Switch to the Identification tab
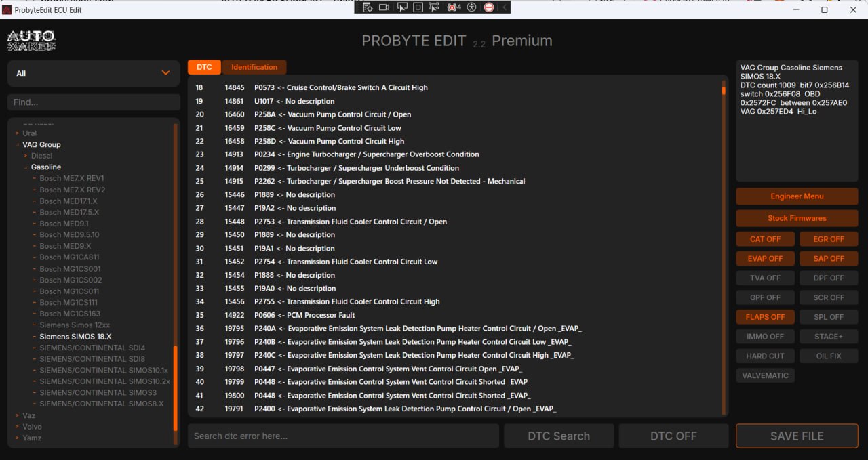Image resolution: width=868 pixels, height=460 pixels. point(254,67)
